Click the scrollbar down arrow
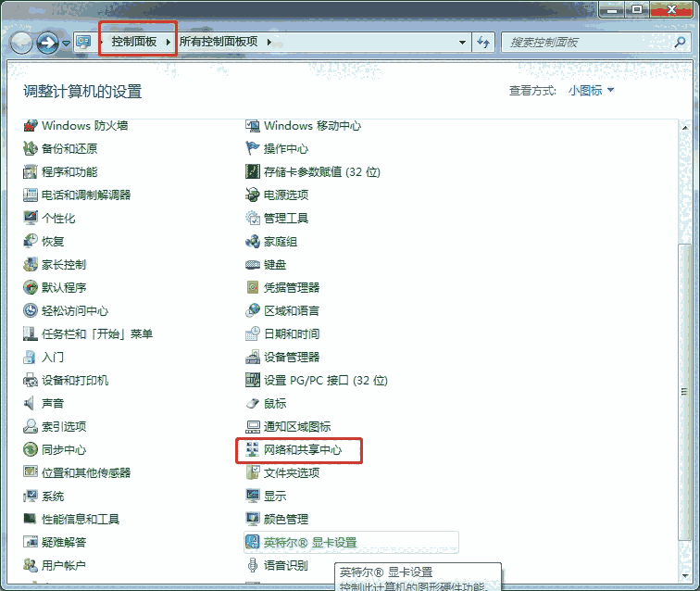Image resolution: width=700 pixels, height=591 pixels. point(685,576)
